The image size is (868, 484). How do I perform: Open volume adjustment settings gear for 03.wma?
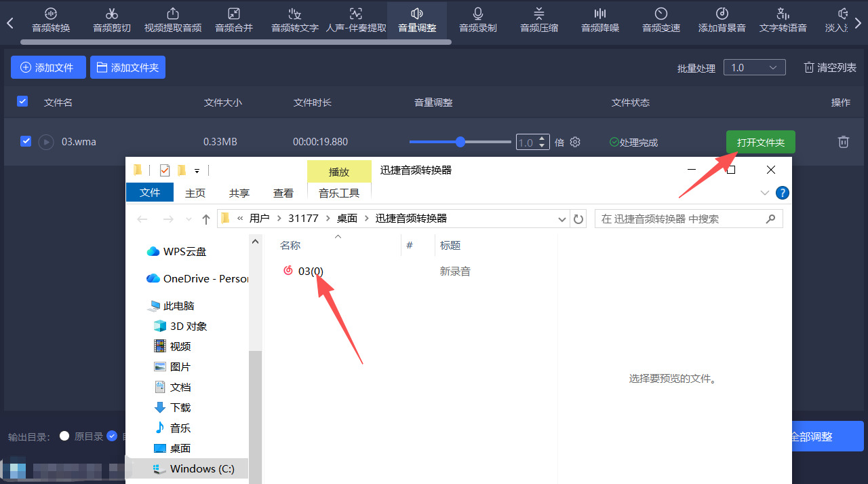tap(574, 142)
